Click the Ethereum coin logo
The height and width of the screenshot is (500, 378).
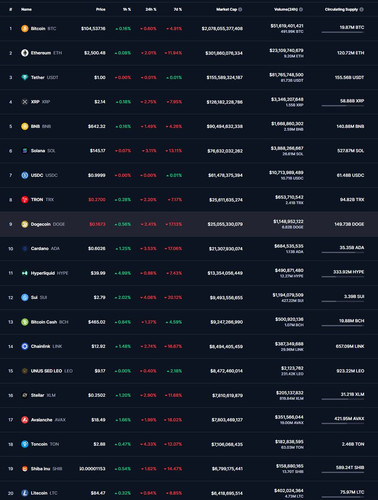(25, 53)
